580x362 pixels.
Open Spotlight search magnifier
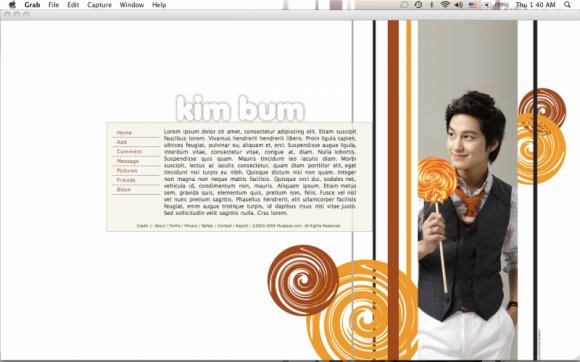coord(567,5)
